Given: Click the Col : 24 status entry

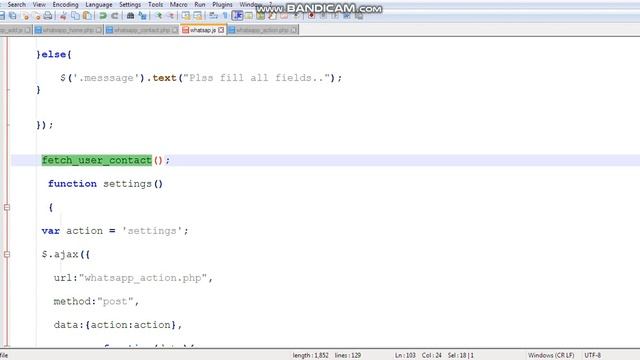Looking at the screenshot, I should click(x=431, y=356).
